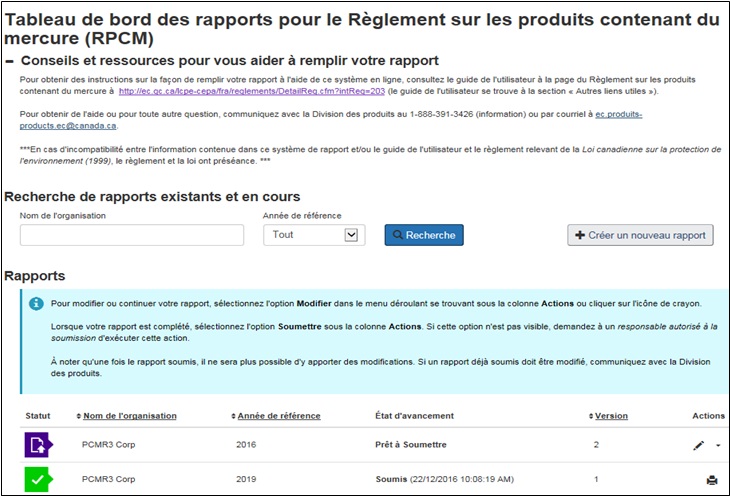Sort table by Nom de l'organisation column
This screenshot has height=496, width=730.
coord(130,416)
